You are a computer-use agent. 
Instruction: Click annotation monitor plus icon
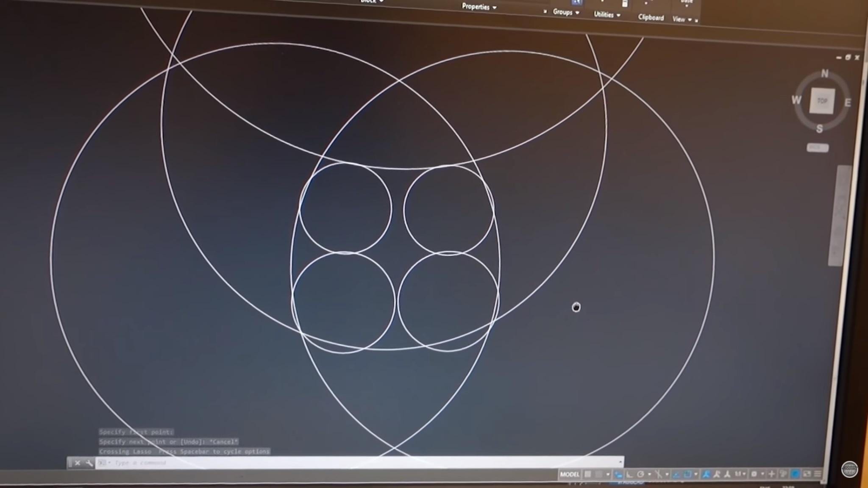point(771,474)
